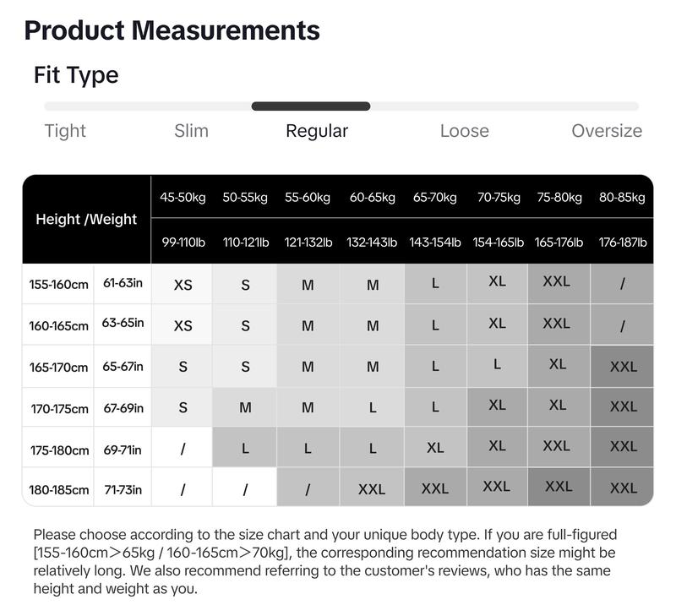Click the 71-73in row label
676x616 pixels.
coord(123,490)
